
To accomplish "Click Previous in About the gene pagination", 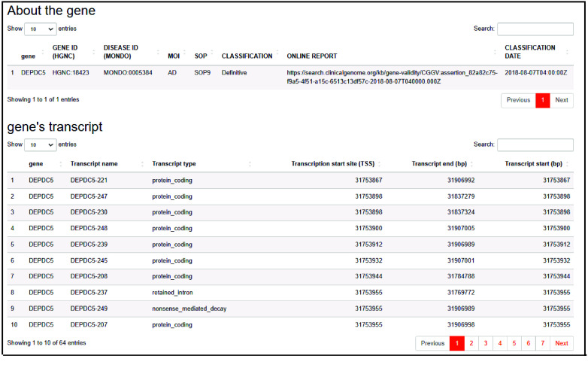I will (x=518, y=100).
